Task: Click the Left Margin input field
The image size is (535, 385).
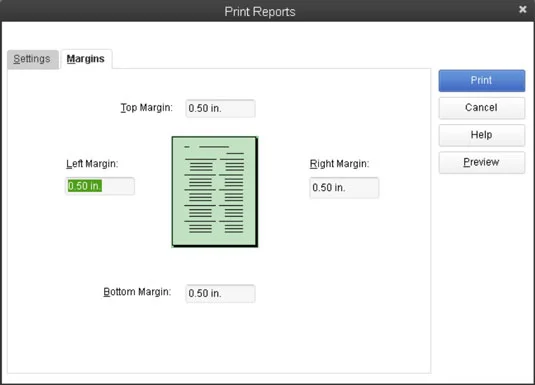Action: [100, 186]
